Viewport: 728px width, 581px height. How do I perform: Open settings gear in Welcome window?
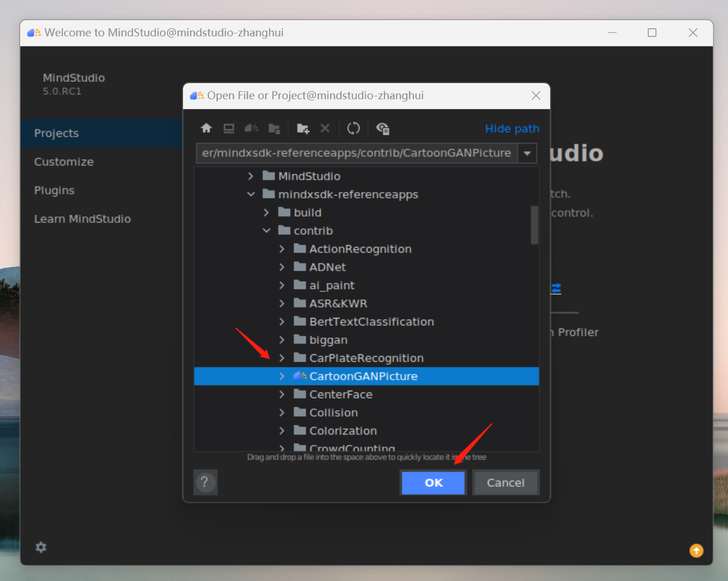pos(41,547)
